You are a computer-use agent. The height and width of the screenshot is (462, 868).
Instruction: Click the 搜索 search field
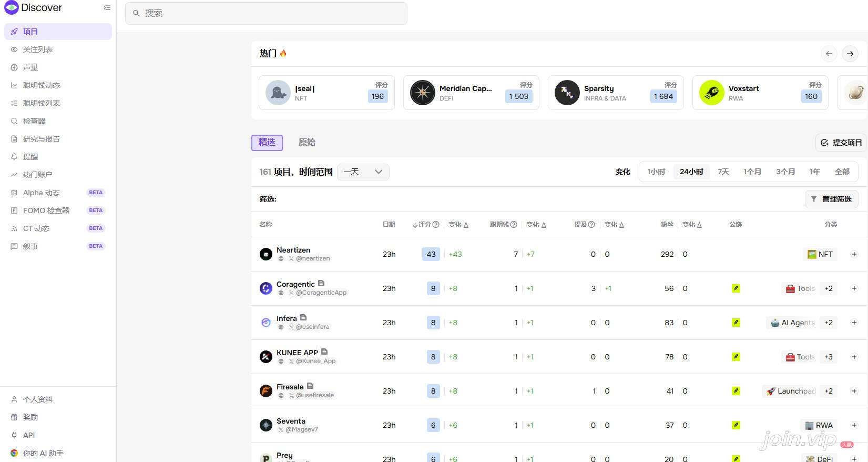coord(266,13)
